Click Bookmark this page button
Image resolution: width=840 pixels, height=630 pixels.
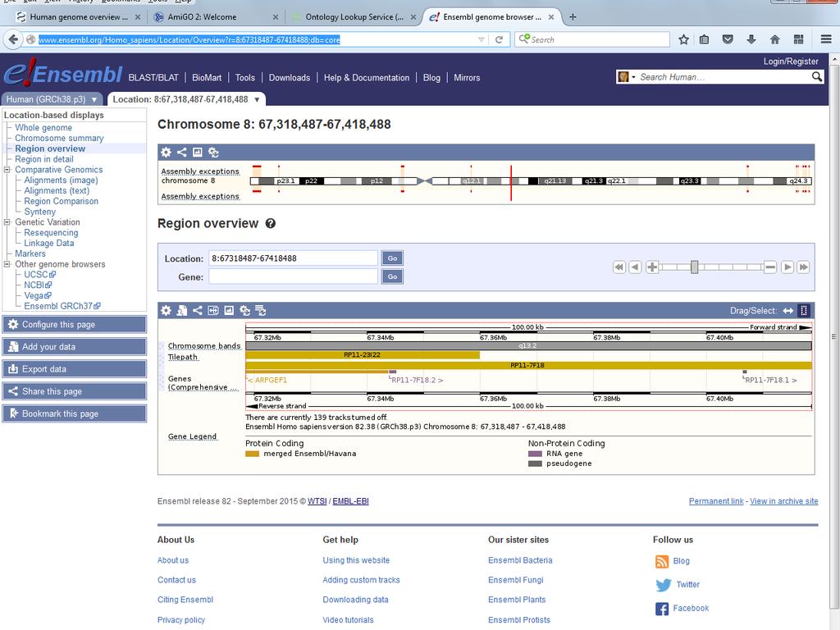(75, 413)
